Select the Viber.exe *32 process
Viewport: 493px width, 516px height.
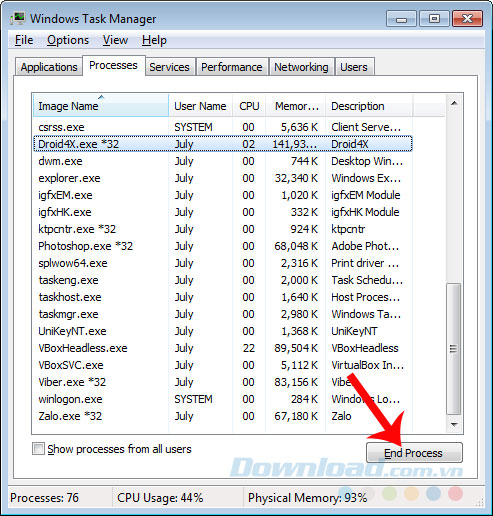(x=223, y=382)
